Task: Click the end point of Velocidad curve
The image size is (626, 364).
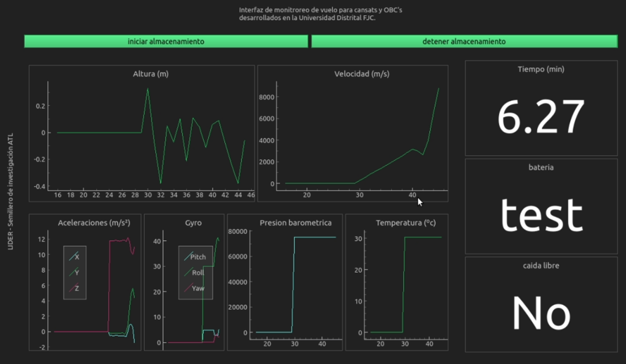Action: [439, 88]
